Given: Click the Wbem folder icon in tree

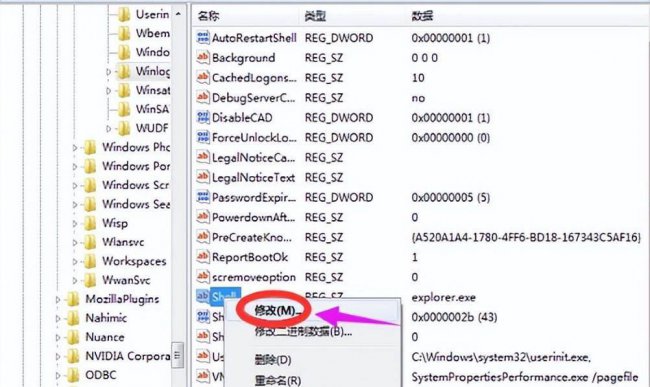Looking at the screenshot, I should coord(123,33).
